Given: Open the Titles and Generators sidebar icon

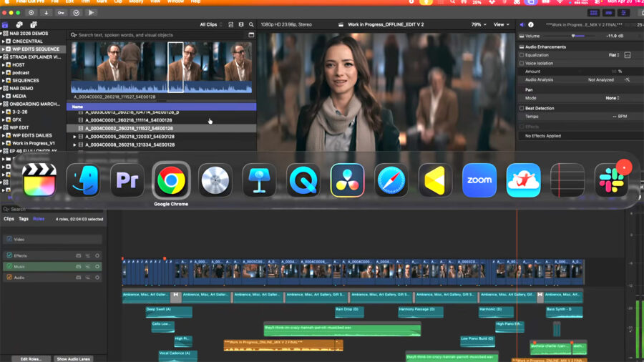Looking at the screenshot, I should pyautogui.click(x=34, y=24).
